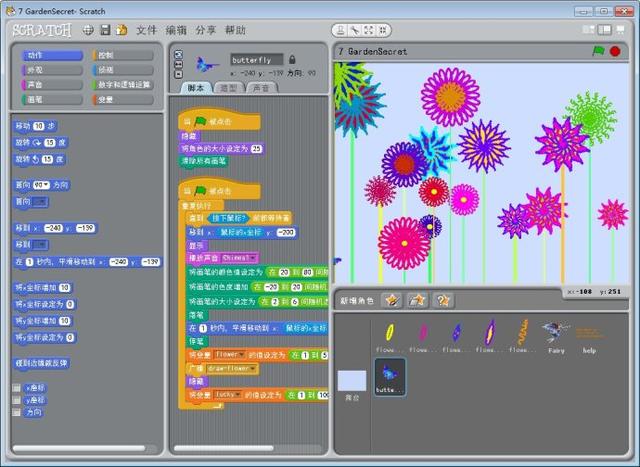Select the Delete scissors tool

(x=355, y=30)
